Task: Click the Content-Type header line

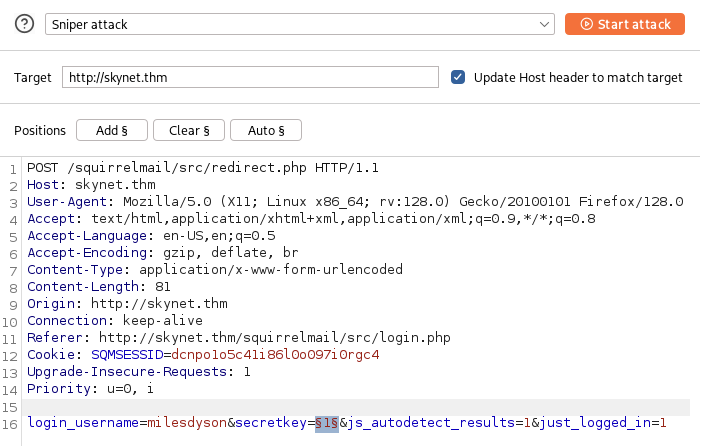Action: (214, 269)
